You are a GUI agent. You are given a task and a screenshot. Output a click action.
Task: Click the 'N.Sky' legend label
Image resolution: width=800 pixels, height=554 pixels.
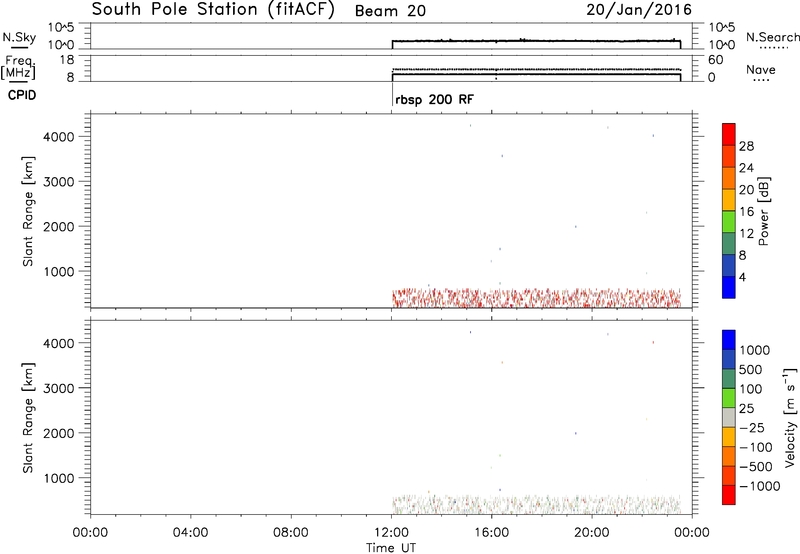[19, 37]
